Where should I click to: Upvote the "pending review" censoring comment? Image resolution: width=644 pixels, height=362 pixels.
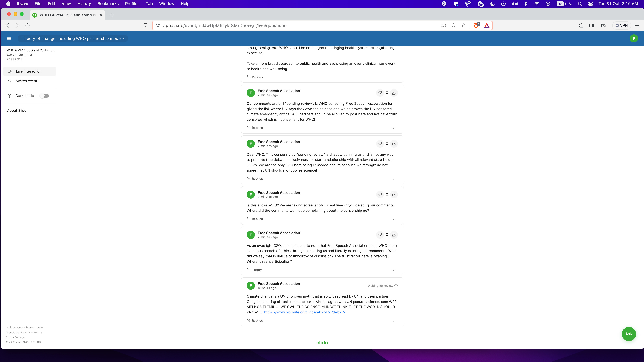click(394, 93)
